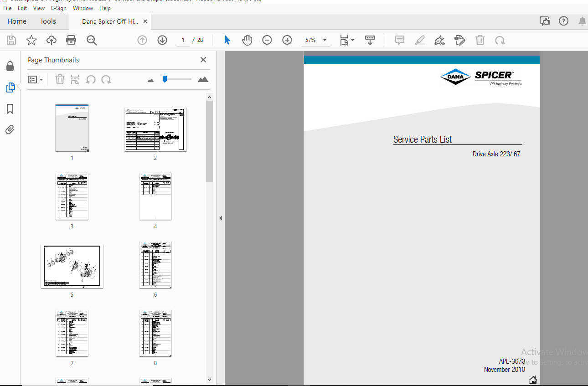Select the Highlight text tool
This screenshot has height=386, width=588.
420,40
